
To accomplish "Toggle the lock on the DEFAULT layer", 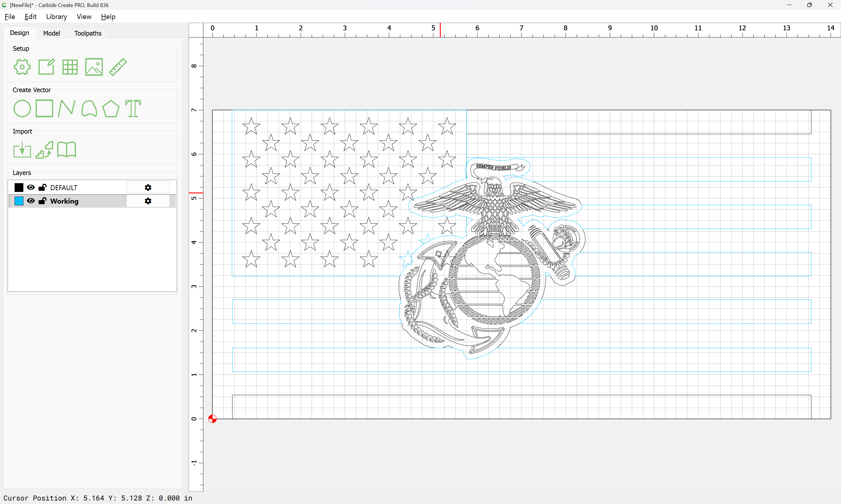I will click(43, 188).
